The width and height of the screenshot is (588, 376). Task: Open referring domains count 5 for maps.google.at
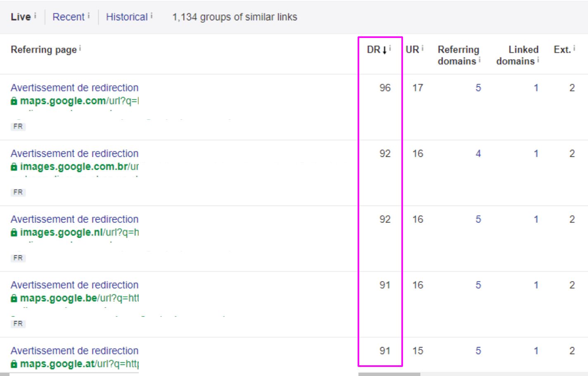pyautogui.click(x=478, y=350)
